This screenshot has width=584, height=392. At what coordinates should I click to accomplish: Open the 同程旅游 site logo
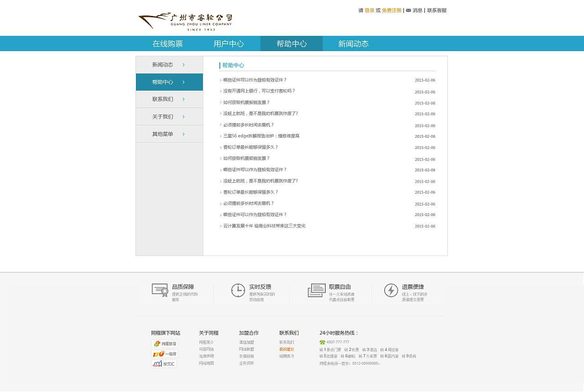click(x=164, y=344)
